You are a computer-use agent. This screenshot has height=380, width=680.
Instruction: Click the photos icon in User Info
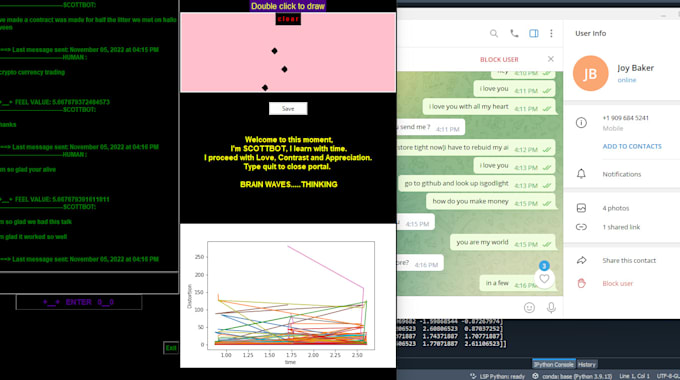tap(581, 208)
